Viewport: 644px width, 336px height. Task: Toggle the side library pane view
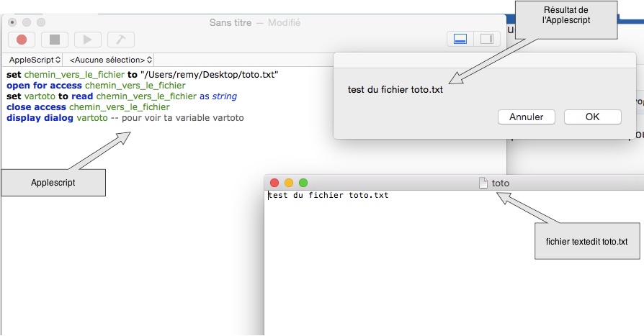(x=486, y=40)
